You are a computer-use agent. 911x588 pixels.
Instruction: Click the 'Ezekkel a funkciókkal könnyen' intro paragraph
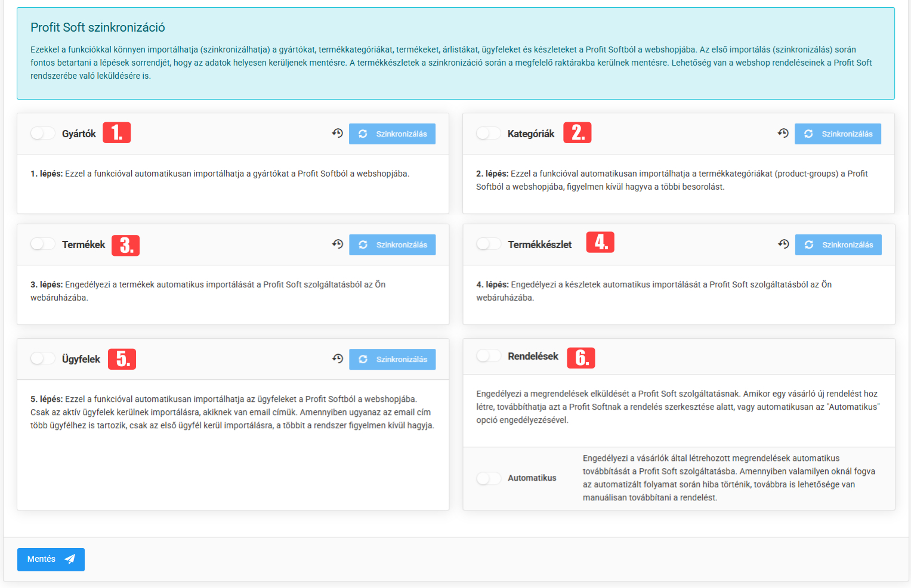click(x=452, y=63)
